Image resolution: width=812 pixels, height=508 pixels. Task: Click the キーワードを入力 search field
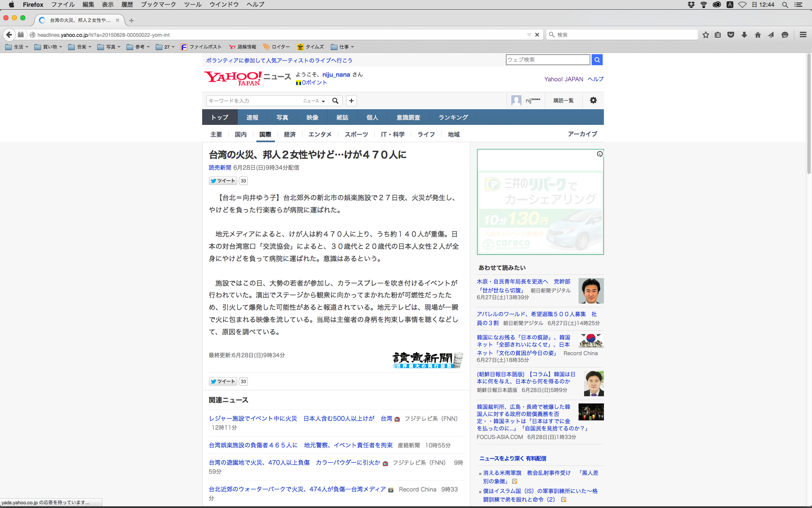tap(254, 101)
